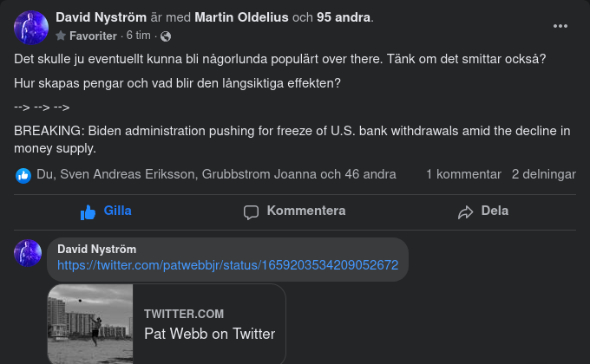Show the 2 delningar shares list
Viewport: 590px width, 364px height.
[543, 174]
